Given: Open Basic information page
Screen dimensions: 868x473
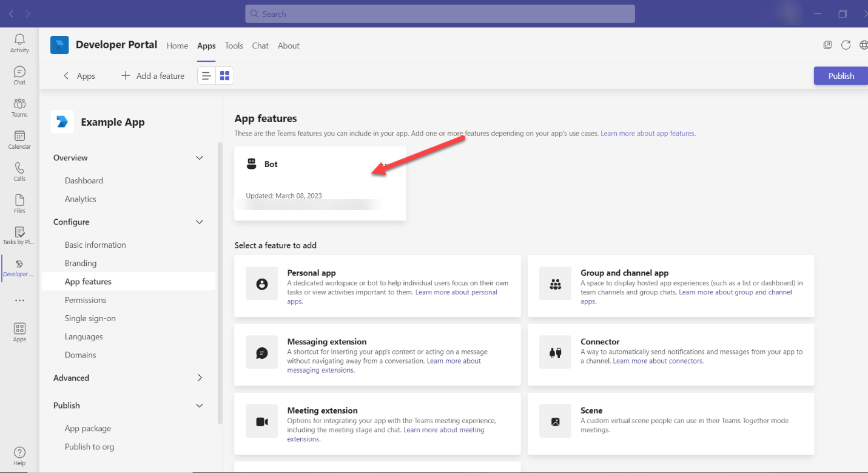Looking at the screenshot, I should coord(95,245).
